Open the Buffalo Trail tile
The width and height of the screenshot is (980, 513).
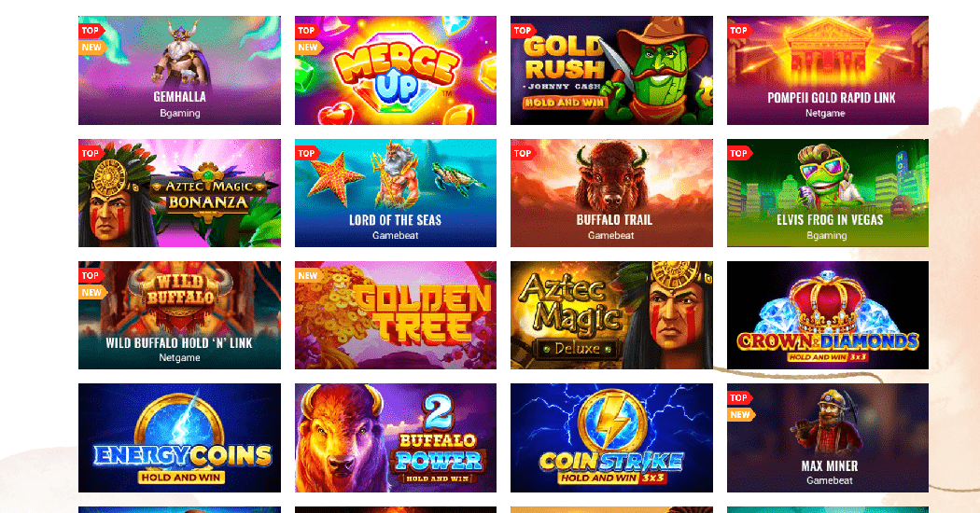[x=611, y=193]
